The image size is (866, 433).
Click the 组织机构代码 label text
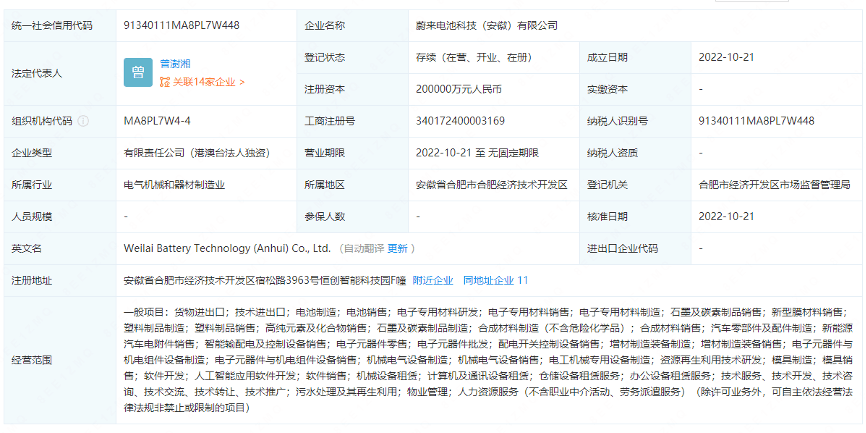point(42,121)
